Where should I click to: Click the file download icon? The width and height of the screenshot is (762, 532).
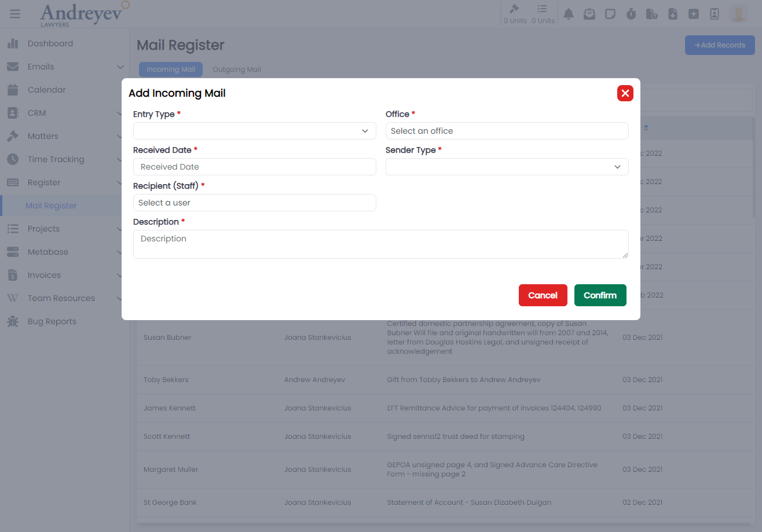pyautogui.click(x=673, y=14)
